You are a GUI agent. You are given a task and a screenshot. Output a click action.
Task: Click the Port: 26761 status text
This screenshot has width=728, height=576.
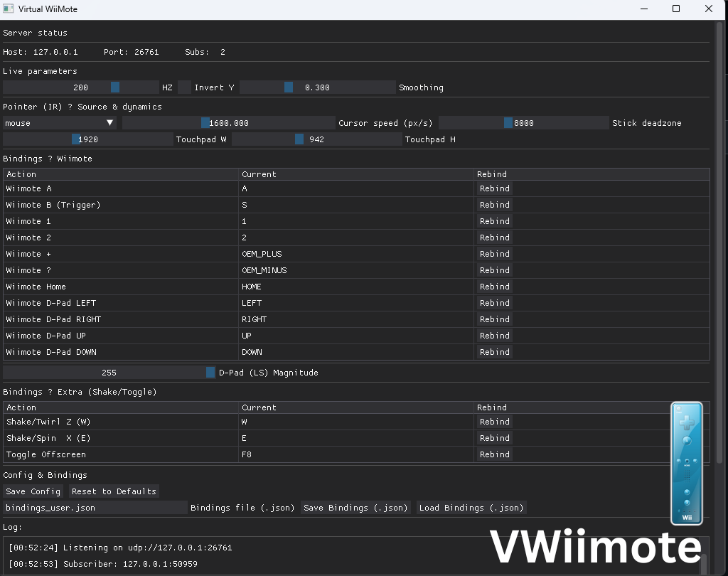132,52
